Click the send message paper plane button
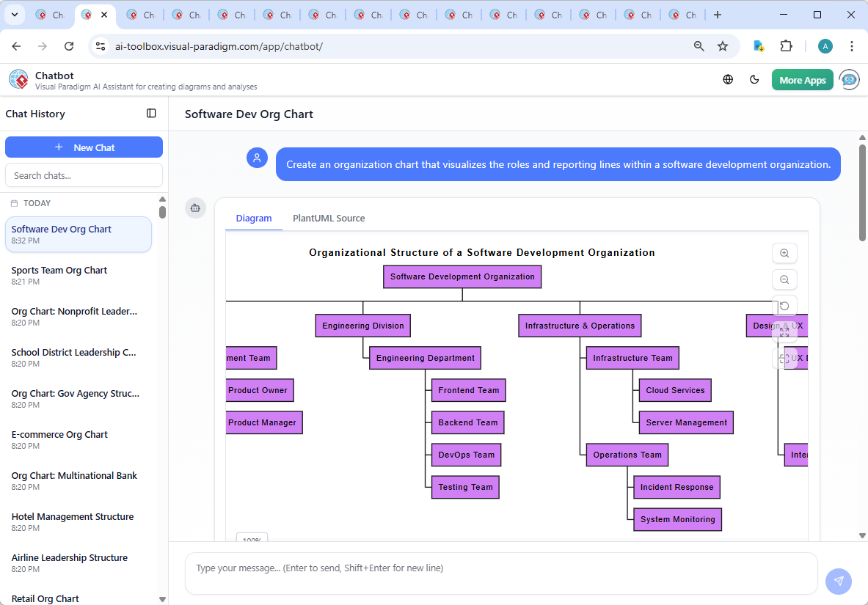This screenshot has height=605, width=868. [838, 581]
